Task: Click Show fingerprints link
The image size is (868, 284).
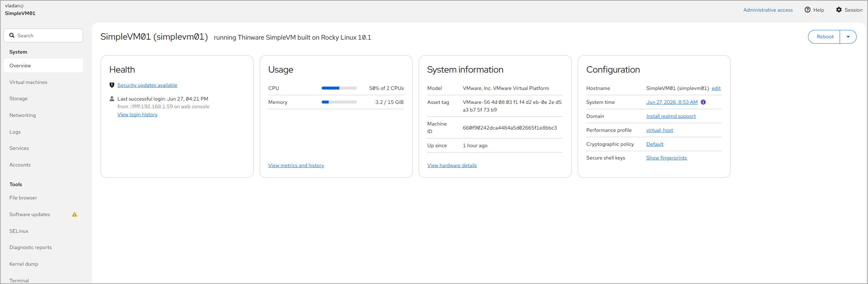Action: coord(667,158)
